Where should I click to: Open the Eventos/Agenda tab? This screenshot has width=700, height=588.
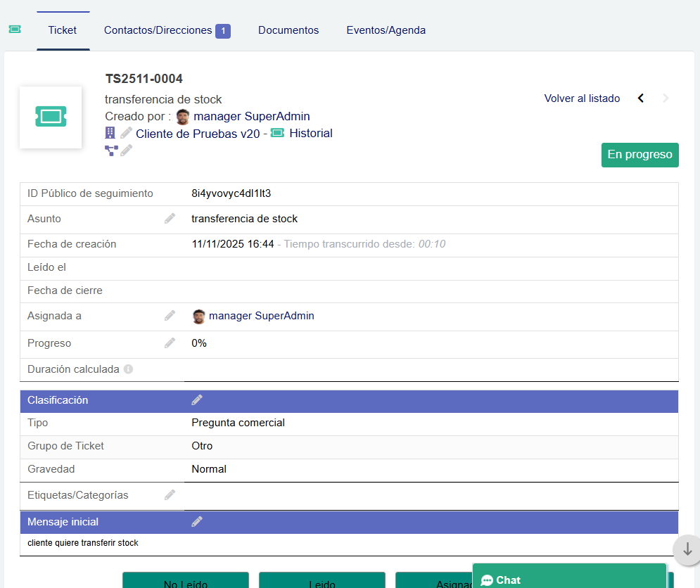click(x=386, y=30)
